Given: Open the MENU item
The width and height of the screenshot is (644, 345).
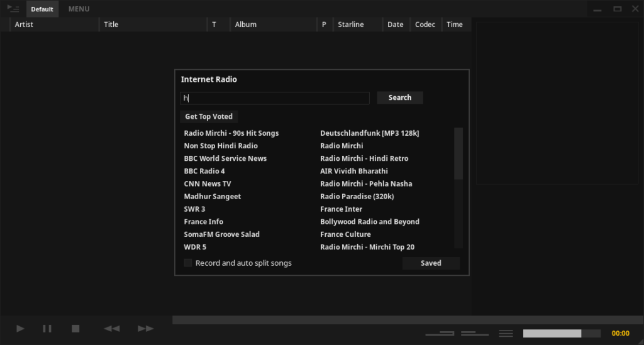Looking at the screenshot, I should coord(79,9).
